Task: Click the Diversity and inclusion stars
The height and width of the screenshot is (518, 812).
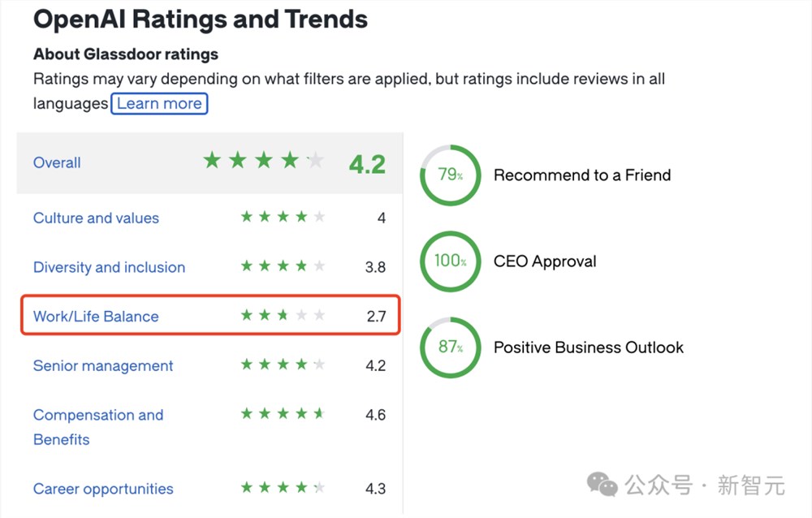Action: point(283,266)
